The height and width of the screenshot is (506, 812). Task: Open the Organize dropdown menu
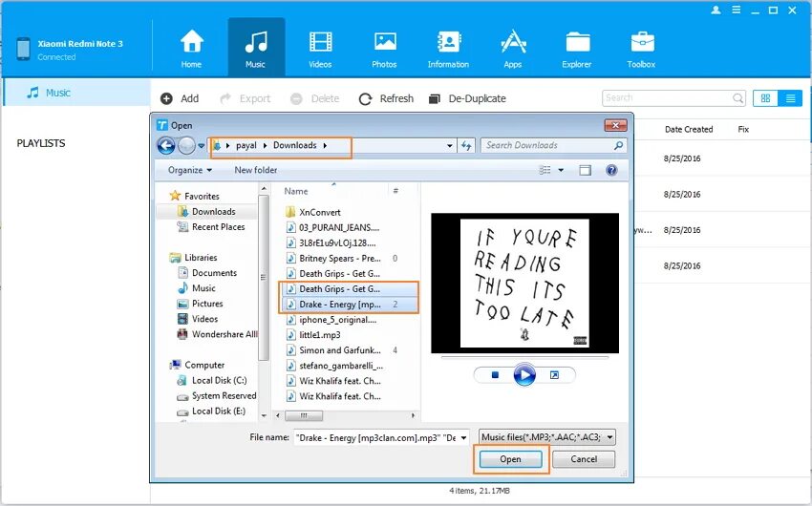[189, 170]
